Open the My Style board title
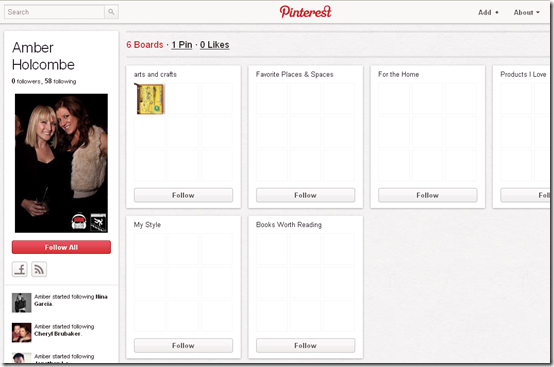This screenshot has height=367, width=554. [147, 225]
